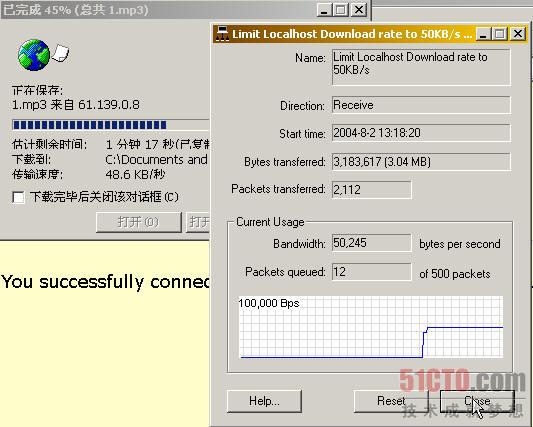Click the 'You successfully connec' page text
This screenshot has height=427, width=533.
pyautogui.click(x=105, y=282)
